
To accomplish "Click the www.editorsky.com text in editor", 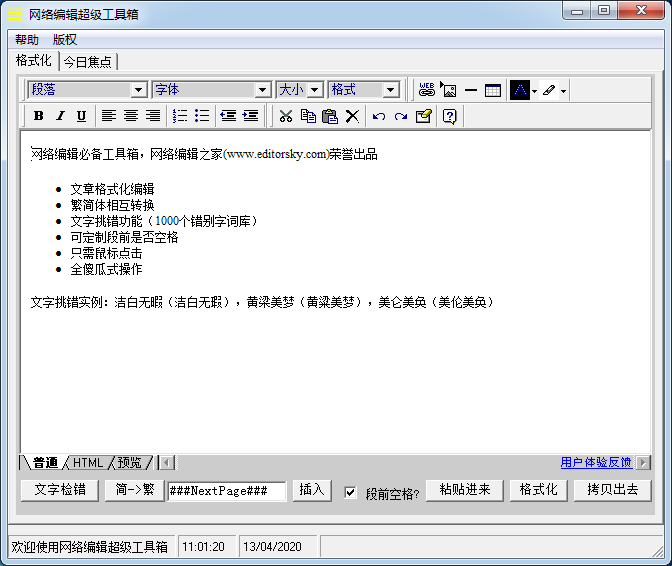I will pos(277,154).
